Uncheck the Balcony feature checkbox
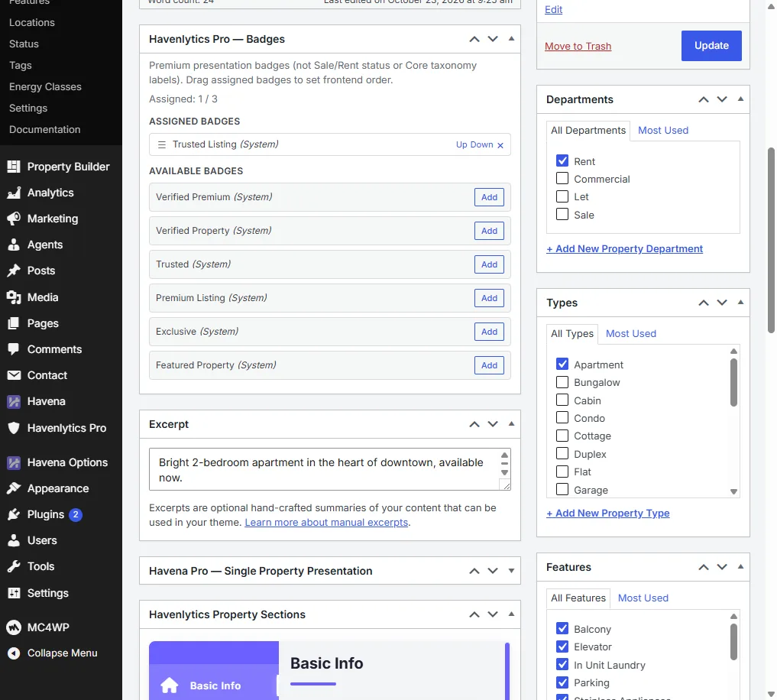777x700 pixels. (x=562, y=628)
